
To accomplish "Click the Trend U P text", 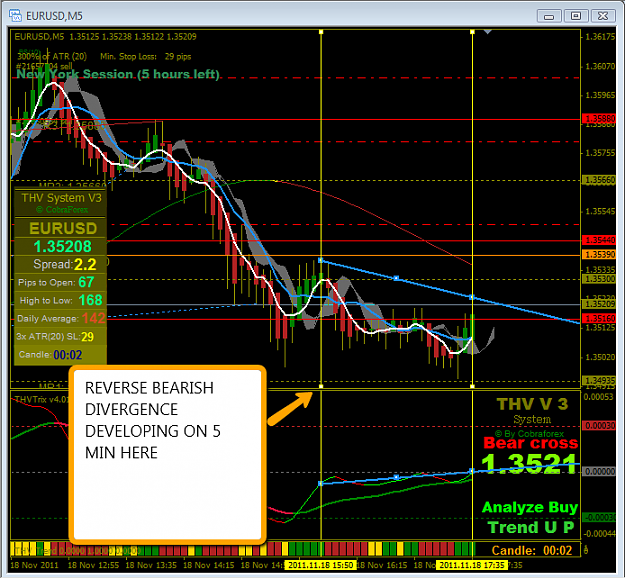I will point(531,527).
